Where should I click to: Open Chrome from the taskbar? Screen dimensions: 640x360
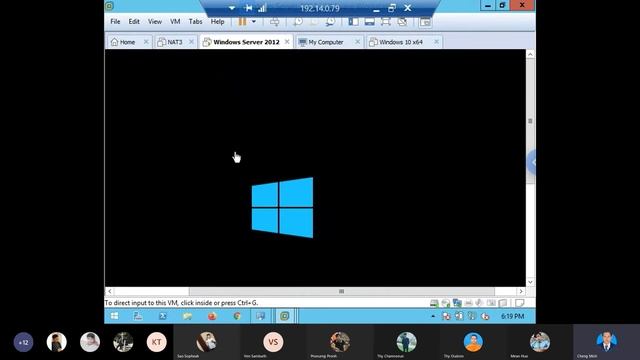(x=237, y=316)
